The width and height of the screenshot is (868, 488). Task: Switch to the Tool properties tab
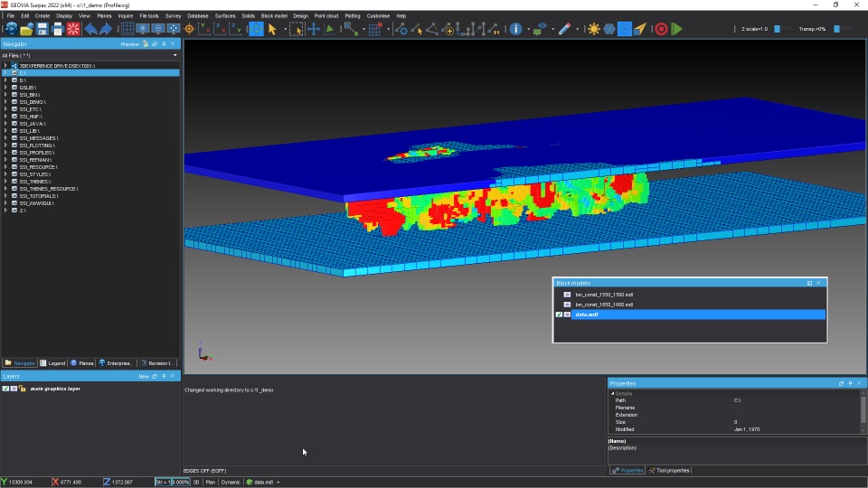(669, 470)
